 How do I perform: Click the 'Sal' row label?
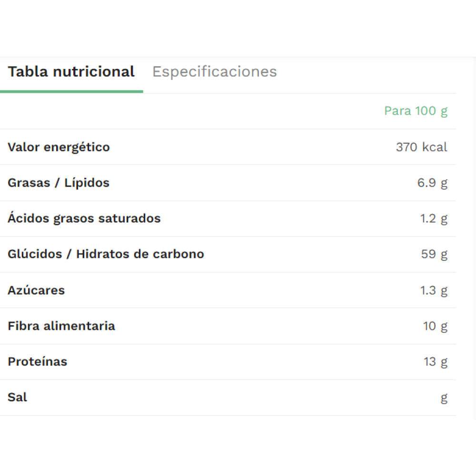(x=18, y=397)
